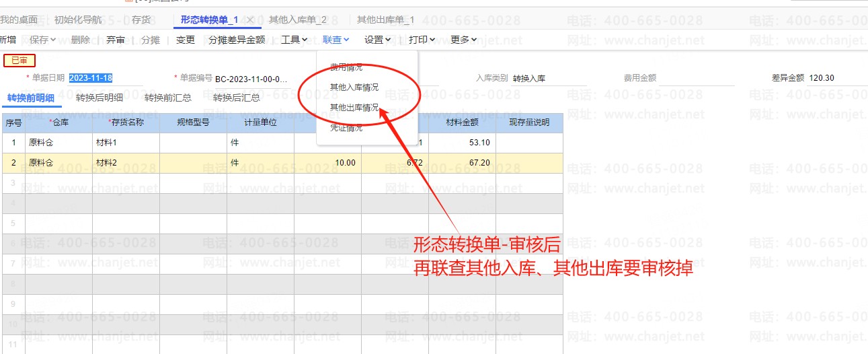
Task: Click quantity cell 10.00 in row 2
Action: 328,163
